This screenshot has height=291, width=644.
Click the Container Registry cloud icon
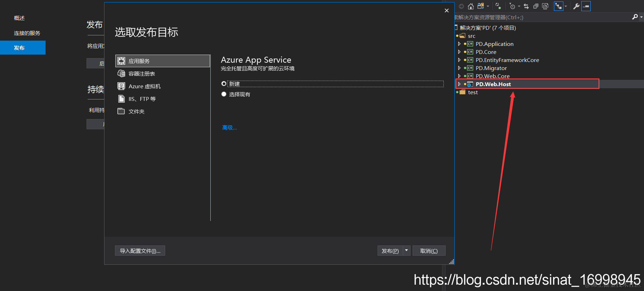pyautogui.click(x=121, y=74)
